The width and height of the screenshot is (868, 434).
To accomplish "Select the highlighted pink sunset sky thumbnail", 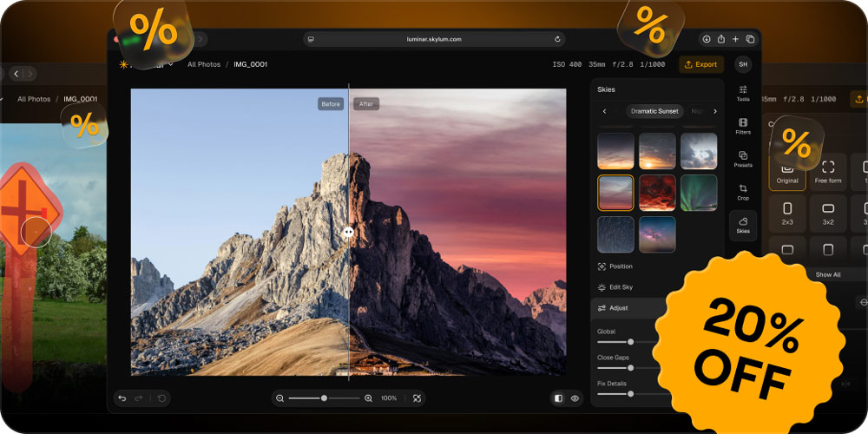I will point(615,193).
